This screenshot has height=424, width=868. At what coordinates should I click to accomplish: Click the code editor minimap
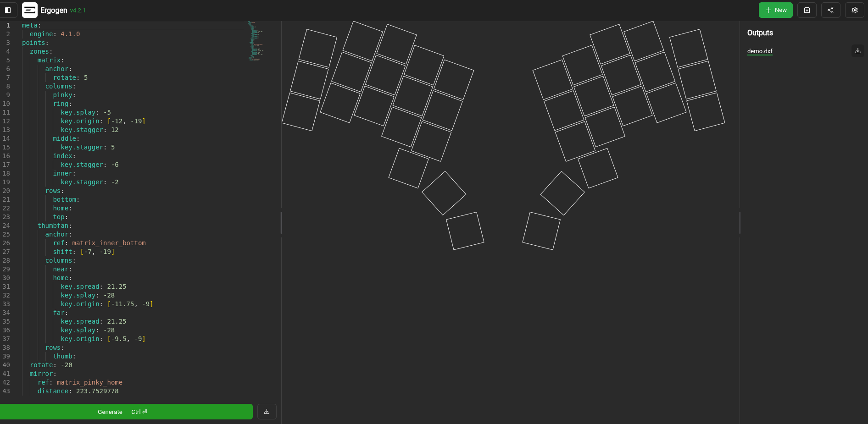click(255, 41)
